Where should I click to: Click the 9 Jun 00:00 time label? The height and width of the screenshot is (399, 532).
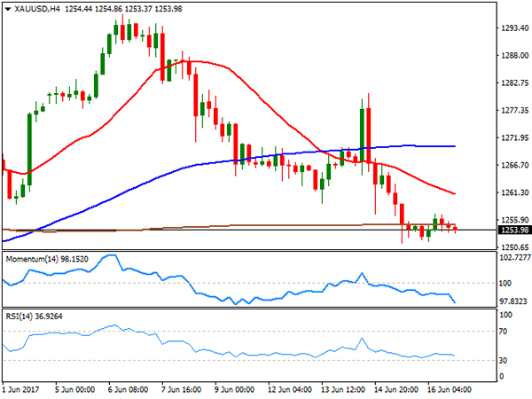(234, 389)
